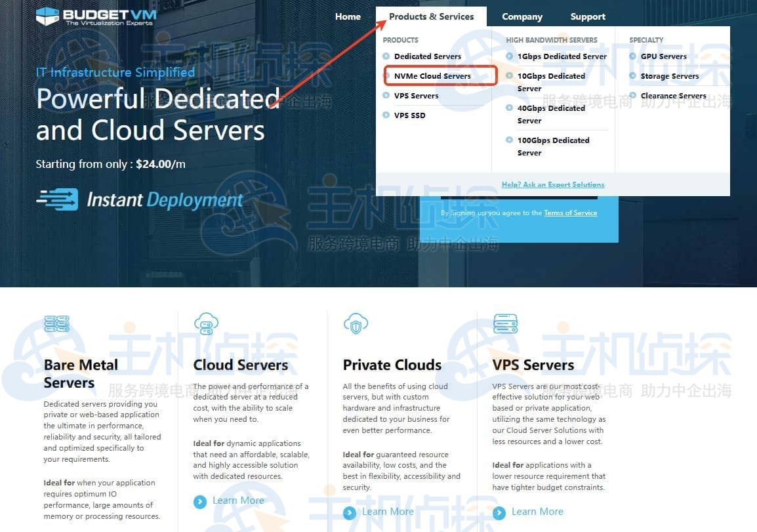This screenshot has height=532, width=757.
Task: Click the BudgetVM logo
Action: pos(96,16)
